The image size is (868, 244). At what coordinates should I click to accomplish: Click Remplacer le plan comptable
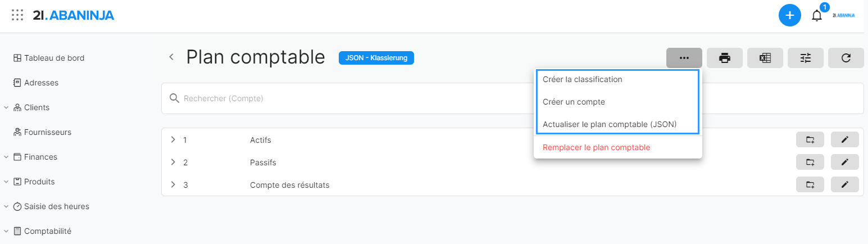[596, 147]
